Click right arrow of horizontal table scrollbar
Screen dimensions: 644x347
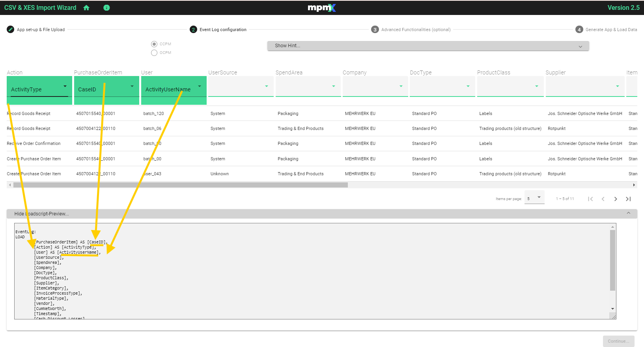pyautogui.click(x=634, y=185)
